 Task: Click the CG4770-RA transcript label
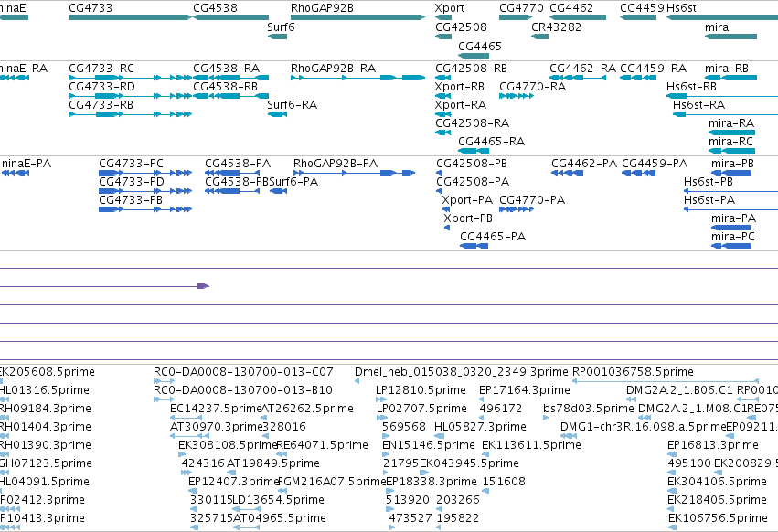(x=532, y=86)
